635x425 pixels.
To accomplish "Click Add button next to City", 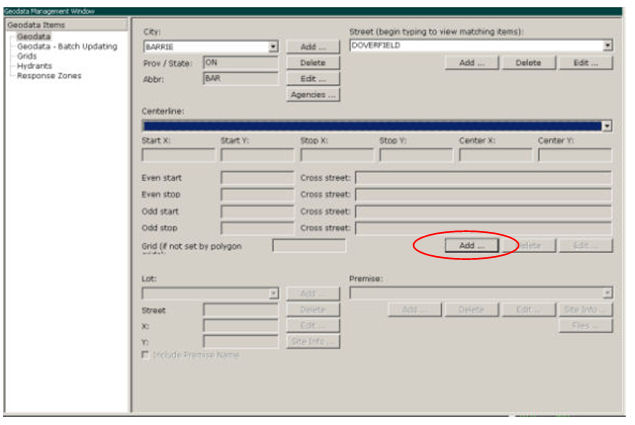I will coord(313,47).
